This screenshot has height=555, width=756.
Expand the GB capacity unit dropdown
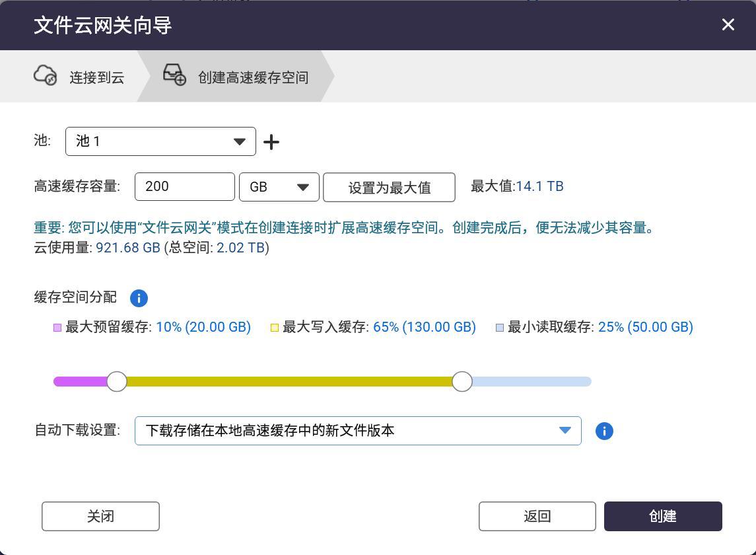(279, 187)
